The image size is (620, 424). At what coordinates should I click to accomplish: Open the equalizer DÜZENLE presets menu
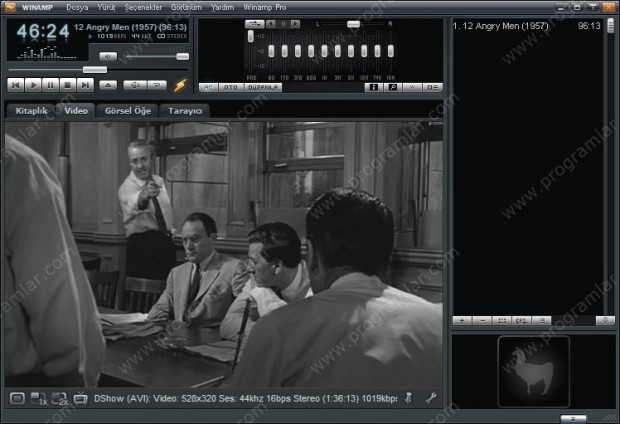[263, 87]
